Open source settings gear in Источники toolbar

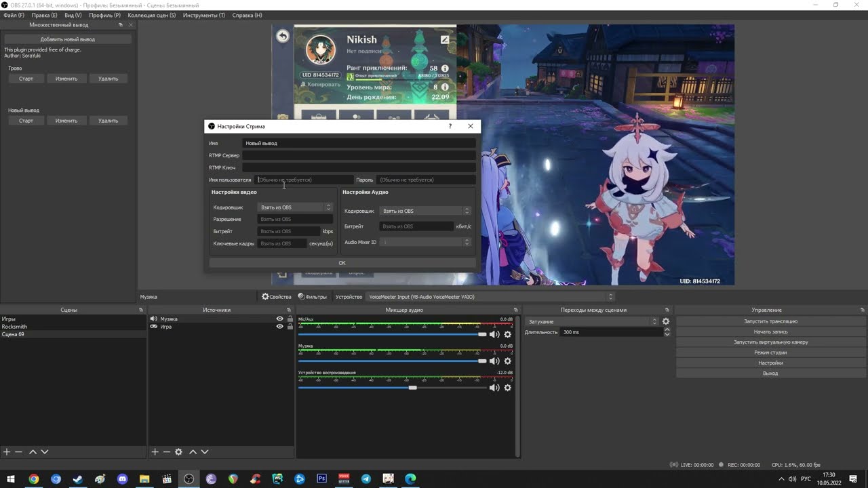tap(178, 452)
